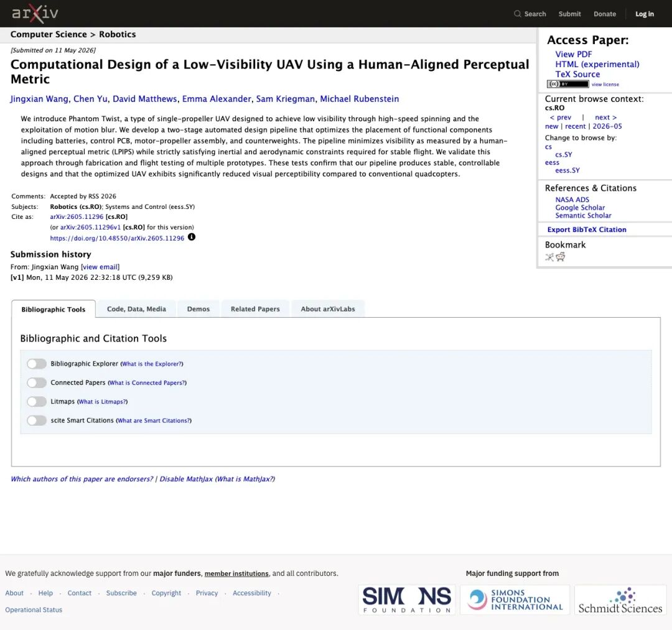Image resolution: width=672 pixels, height=630 pixels.
Task: Open the Related Papers tab
Action: coord(255,309)
